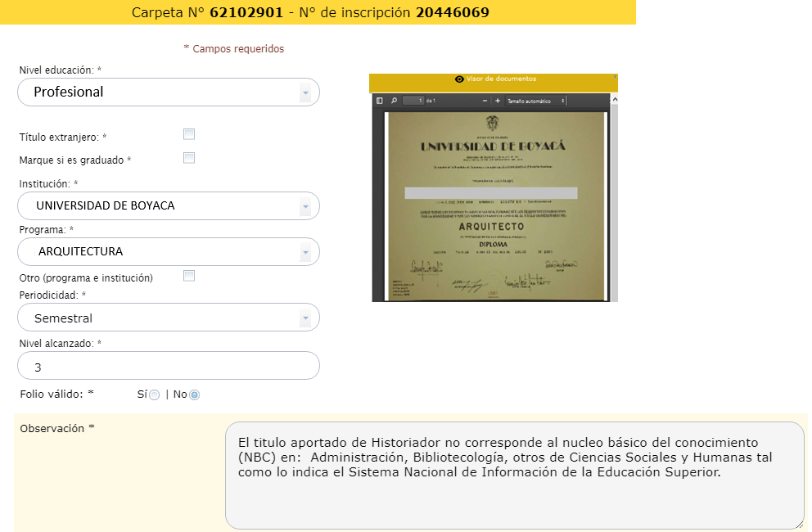Click the page number field in viewer
The width and height of the screenshot is (812, 532).
(x=413, y=101)
